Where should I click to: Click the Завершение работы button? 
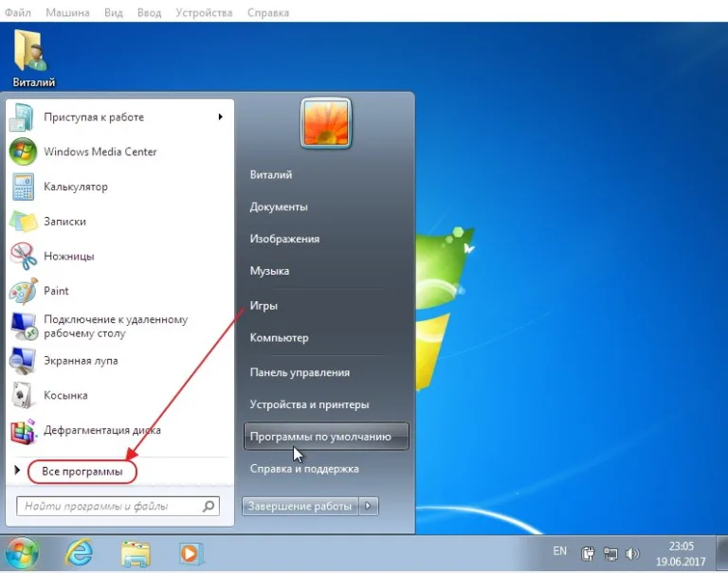click(300, 506)
